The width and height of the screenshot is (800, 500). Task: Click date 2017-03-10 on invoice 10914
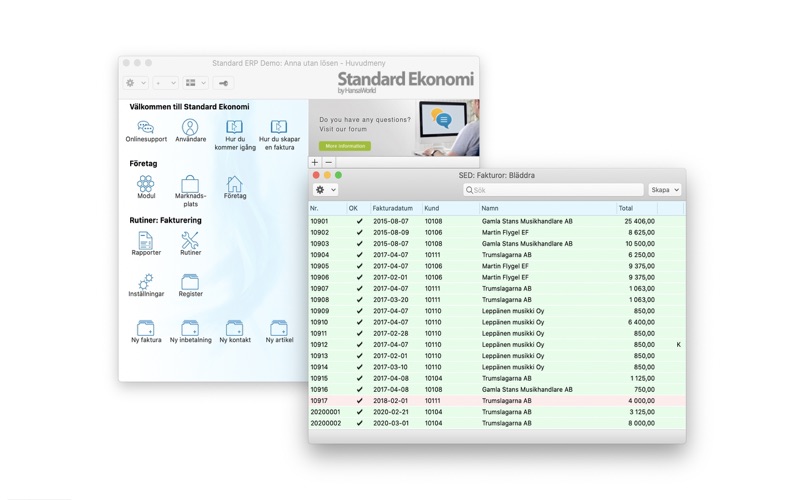(391, 367)
